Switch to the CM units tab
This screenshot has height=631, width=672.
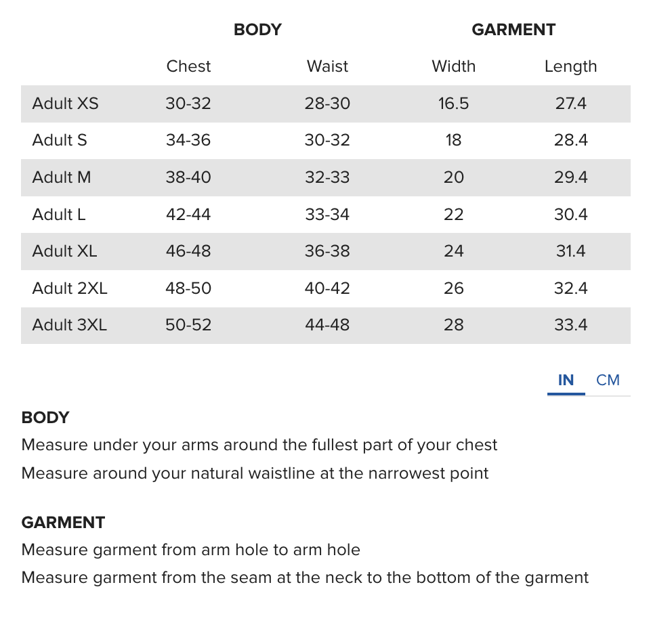tap(608, 380)
